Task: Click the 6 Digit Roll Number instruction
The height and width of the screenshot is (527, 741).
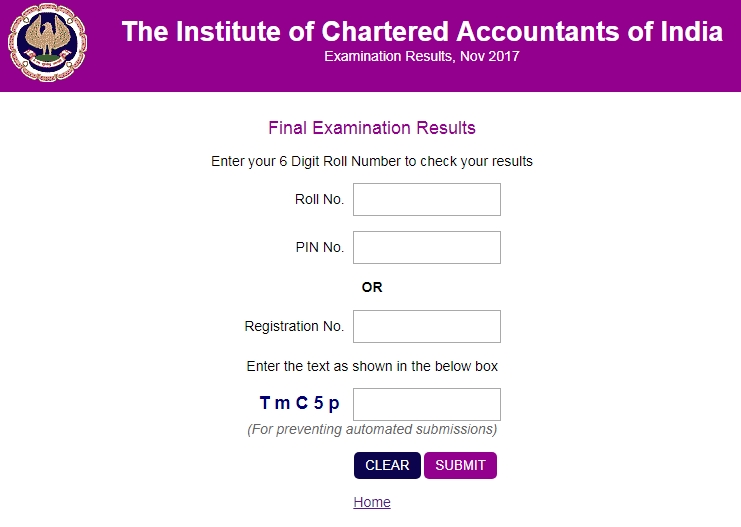Action: (372, 161)
